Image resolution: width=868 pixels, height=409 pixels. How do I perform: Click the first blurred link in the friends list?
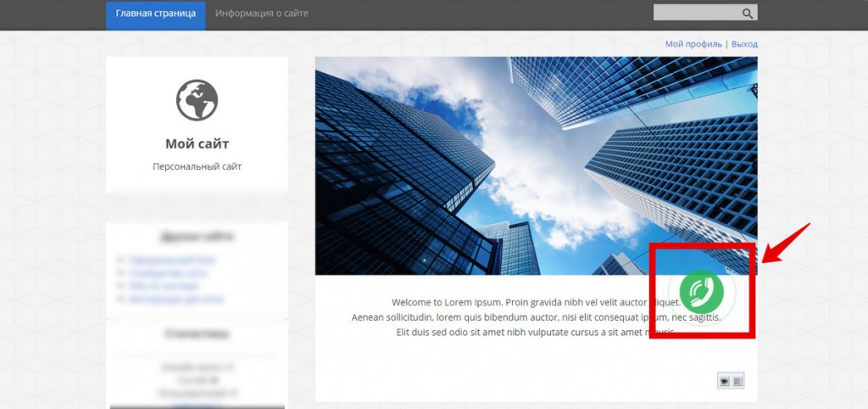click(x=172, y=260)
